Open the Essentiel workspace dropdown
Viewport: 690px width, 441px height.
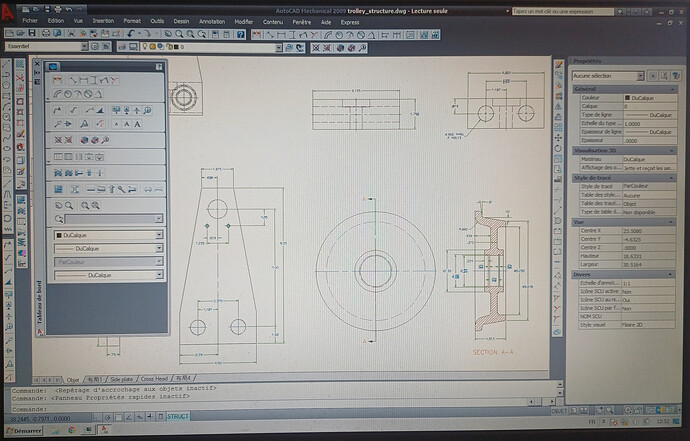[84, 46]
